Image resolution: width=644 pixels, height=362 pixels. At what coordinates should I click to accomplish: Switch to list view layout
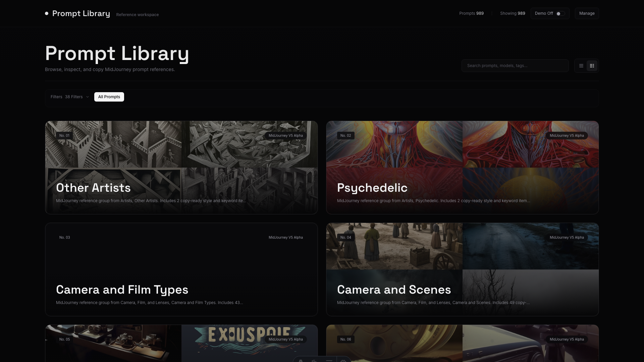tap(581, 66)
